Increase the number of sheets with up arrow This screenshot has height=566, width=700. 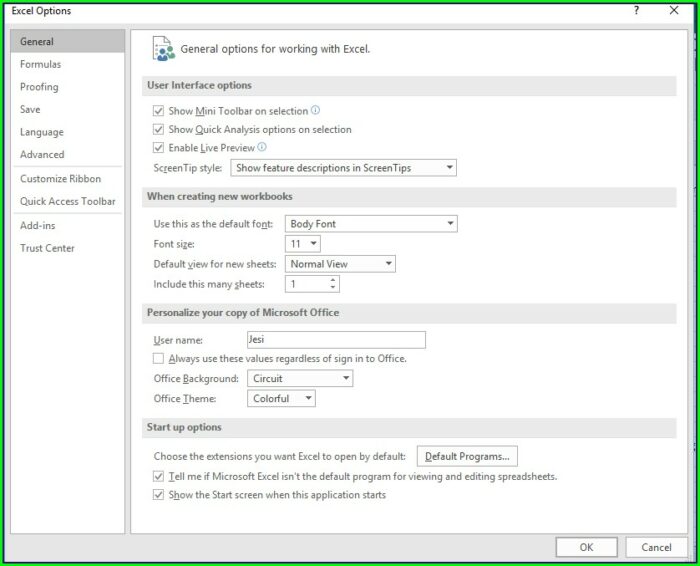[x=333, y=280]
